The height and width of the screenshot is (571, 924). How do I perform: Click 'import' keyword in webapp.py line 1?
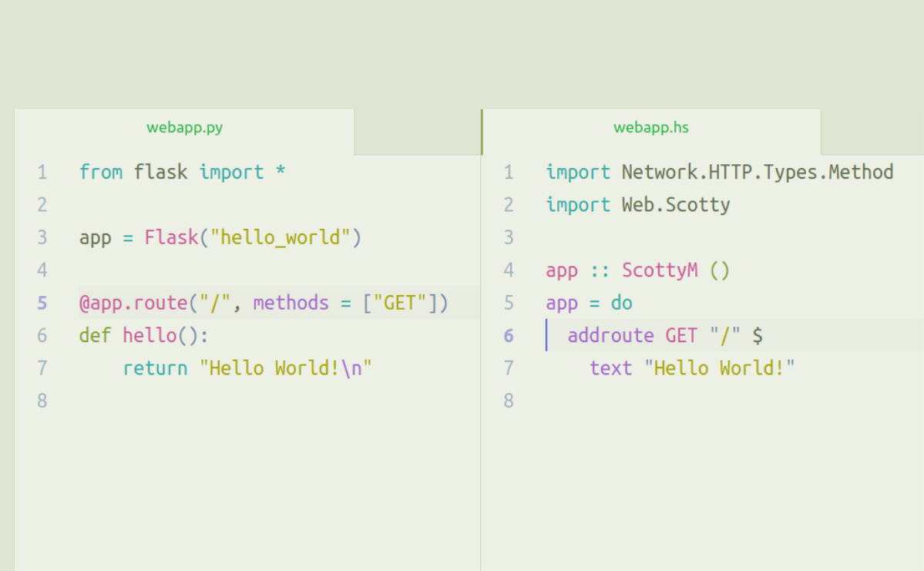click(x=231, y=172)
